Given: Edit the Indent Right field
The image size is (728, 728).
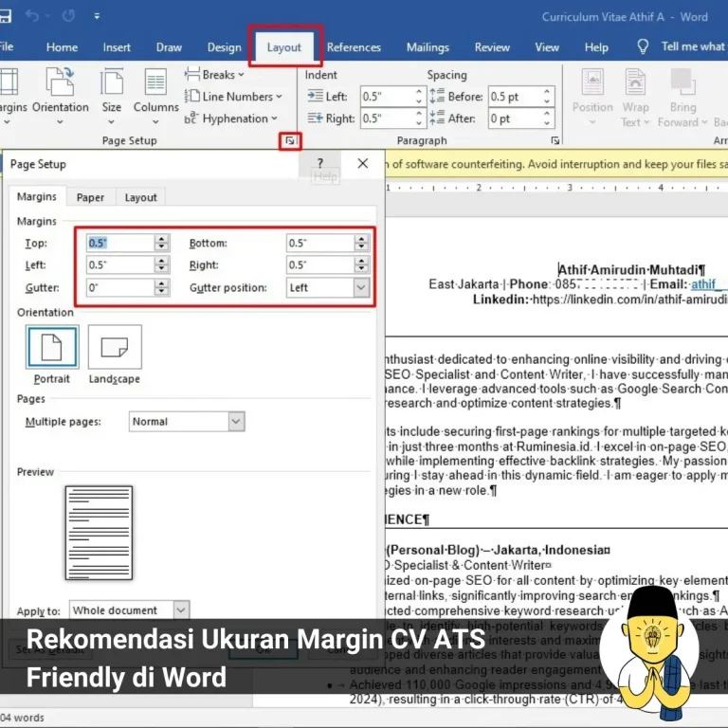Looking at the screenshot, I should 387,118.
